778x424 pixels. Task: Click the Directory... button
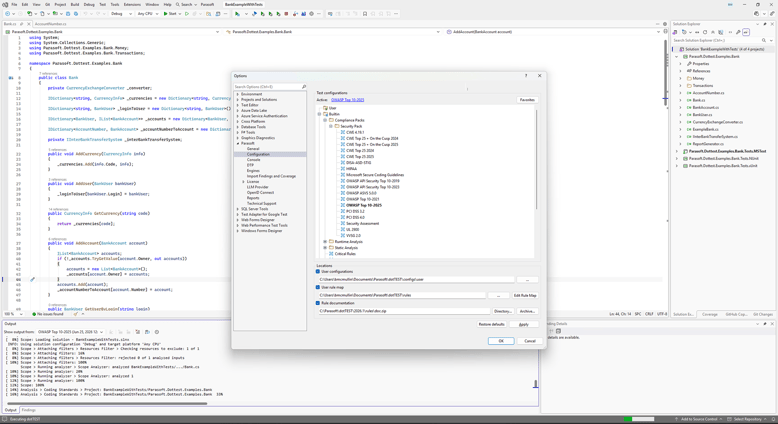[503, 311]
